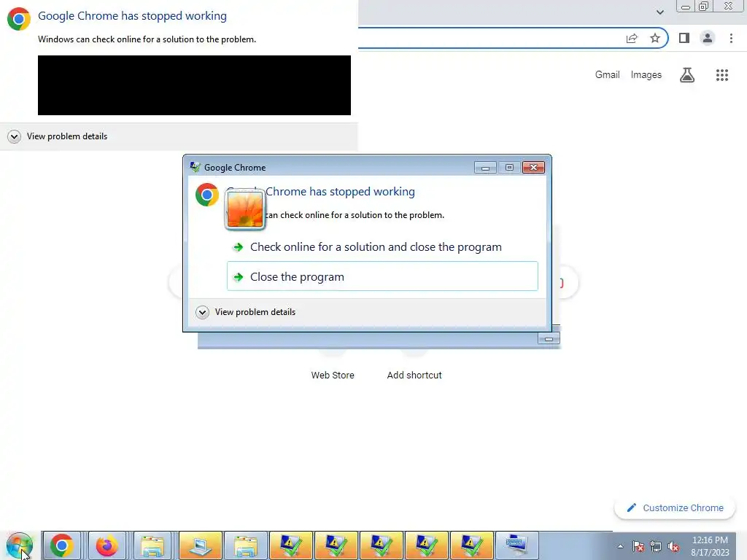
Task: Expand 'View problem details' in the Google Chrome dialog
Action: point(246,312)
